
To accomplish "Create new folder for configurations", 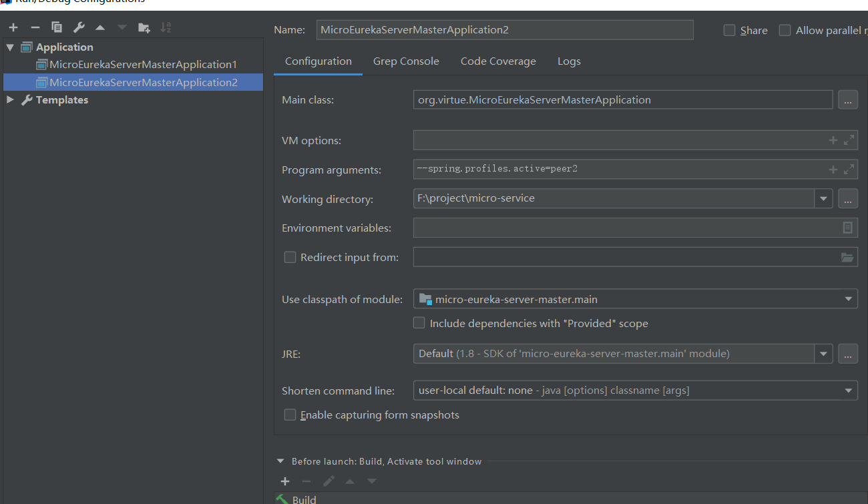I will click(x=144, y=27).
